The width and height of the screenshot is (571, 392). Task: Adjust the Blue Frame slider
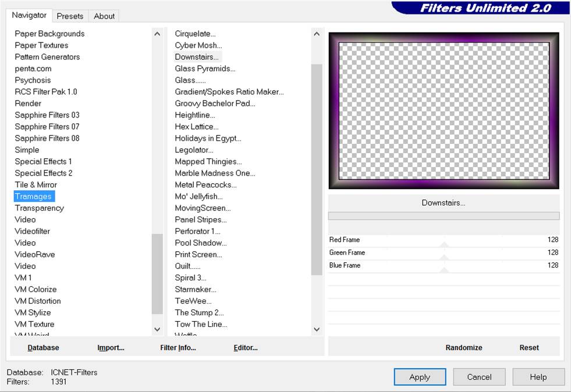tap(444, 266)
